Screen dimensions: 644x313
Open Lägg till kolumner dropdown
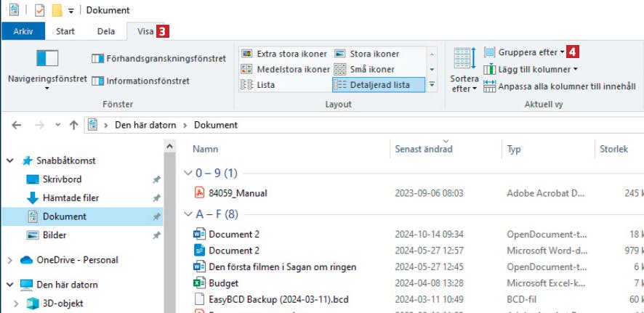point(530,69)
